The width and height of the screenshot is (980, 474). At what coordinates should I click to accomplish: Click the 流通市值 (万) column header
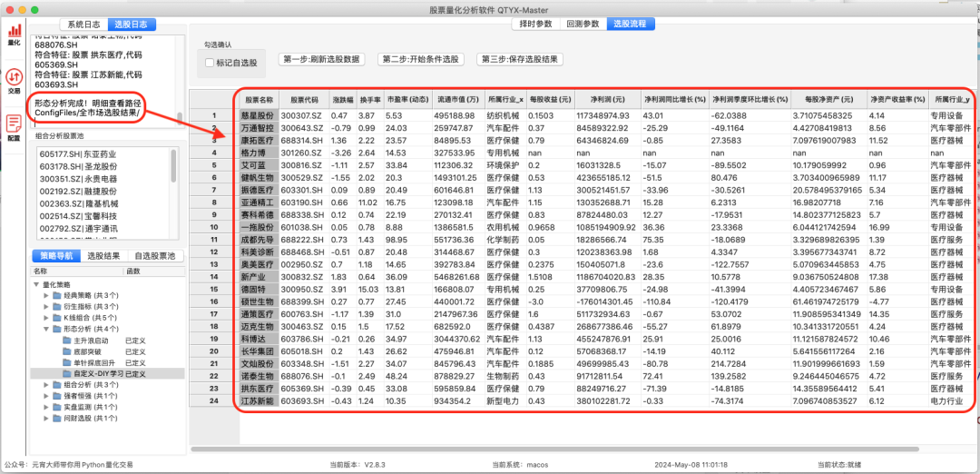(x=458, y=99)
